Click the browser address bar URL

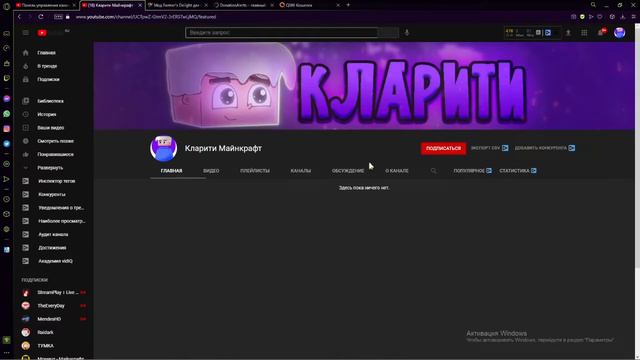click(x=146, y=17)
